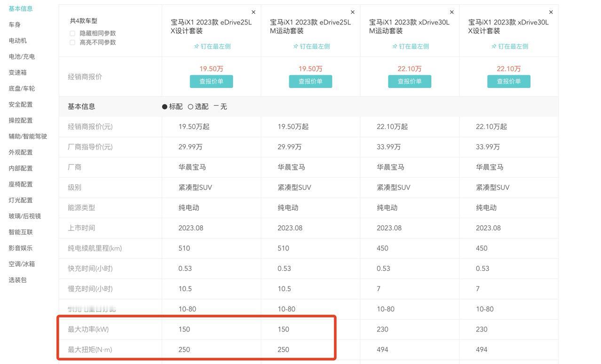Click the 纯电续航里程(km) row label

click(x=95, y=248)
